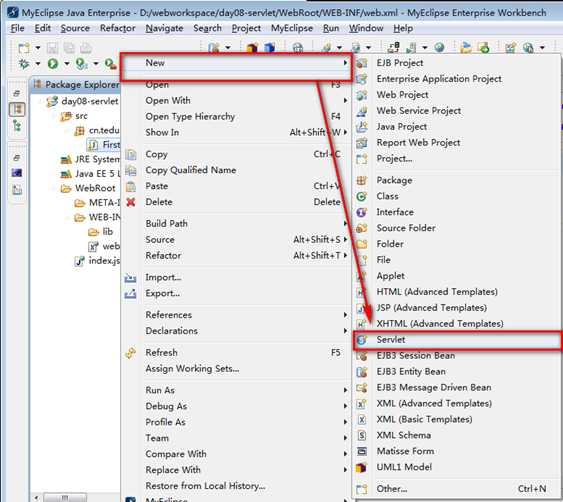Click the Package icon in New submenu
563x502 pixels.
click(x=362, y=181)
